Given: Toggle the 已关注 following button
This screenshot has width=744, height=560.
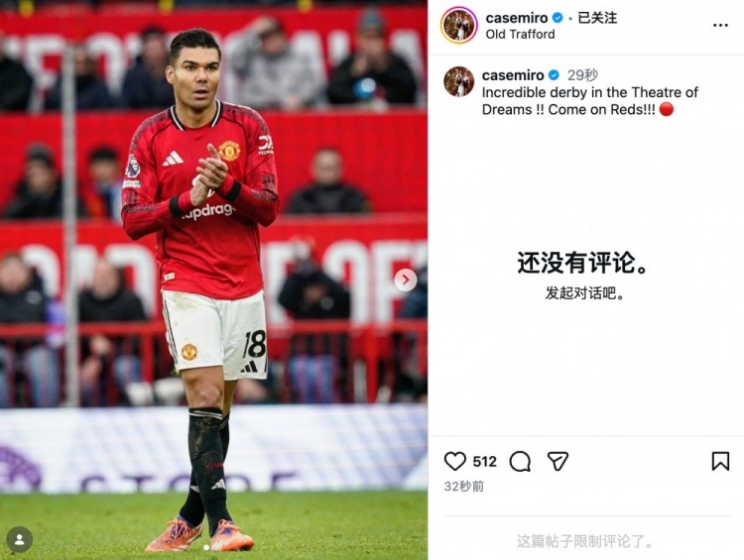Looking at the screenshot, I should pyautogui.click(x=597, y=18).
